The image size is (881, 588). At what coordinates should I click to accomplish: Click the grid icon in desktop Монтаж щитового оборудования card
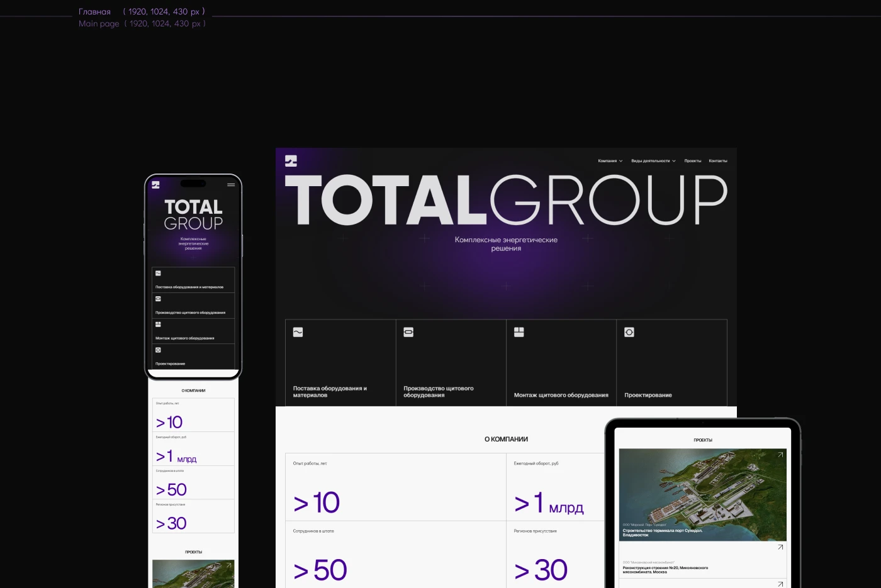519,332
